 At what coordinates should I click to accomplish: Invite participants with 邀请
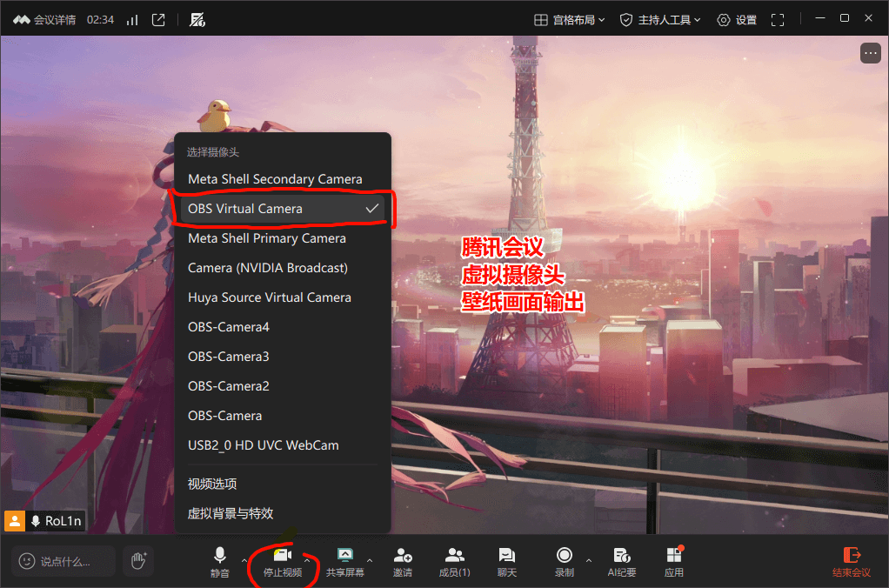point(403,561)
